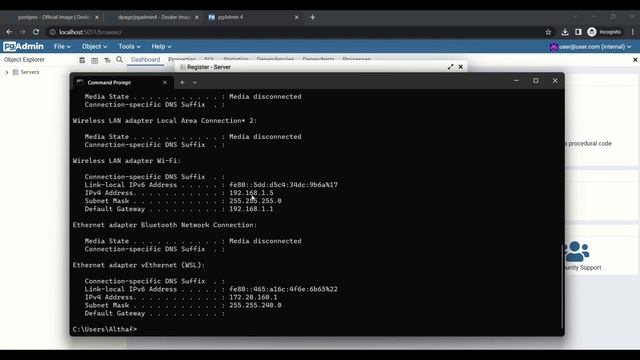640x360 pixels.
Task: Click the Incognito profile indicator
Action: [604, 32]
